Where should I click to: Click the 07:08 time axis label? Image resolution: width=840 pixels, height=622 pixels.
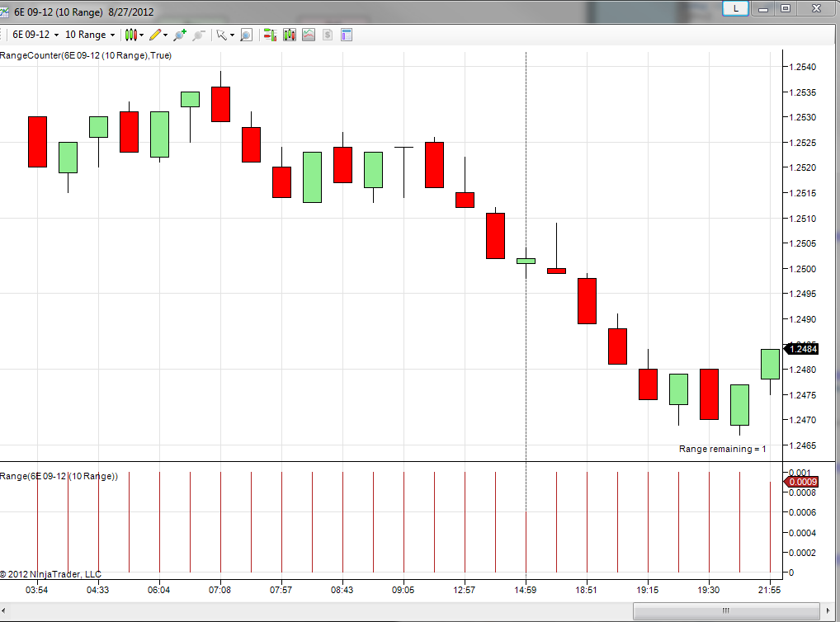[x=220, y=590]
